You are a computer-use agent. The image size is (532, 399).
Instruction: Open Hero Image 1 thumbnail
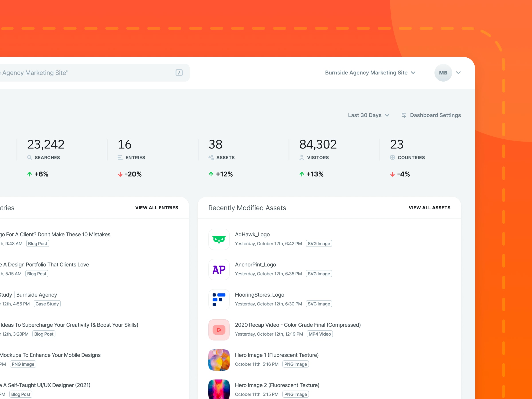click(x=219, y=360)
